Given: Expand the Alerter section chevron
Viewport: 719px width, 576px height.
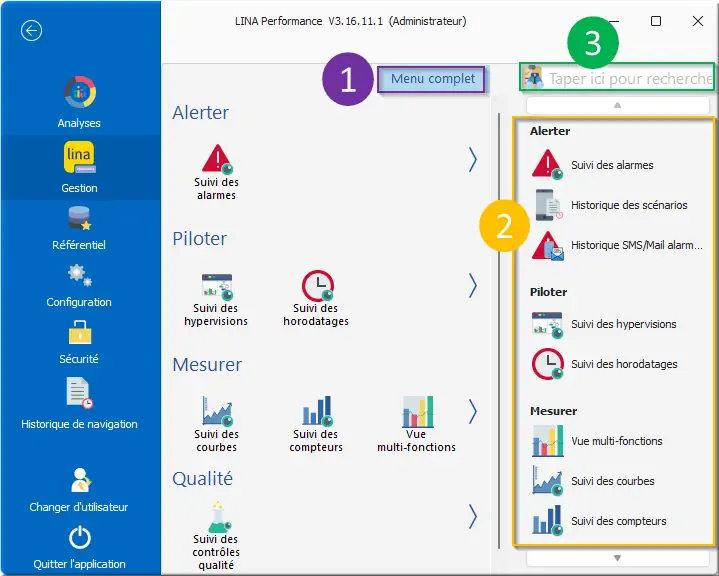Looking at the screenshot, I should (473, 160).
